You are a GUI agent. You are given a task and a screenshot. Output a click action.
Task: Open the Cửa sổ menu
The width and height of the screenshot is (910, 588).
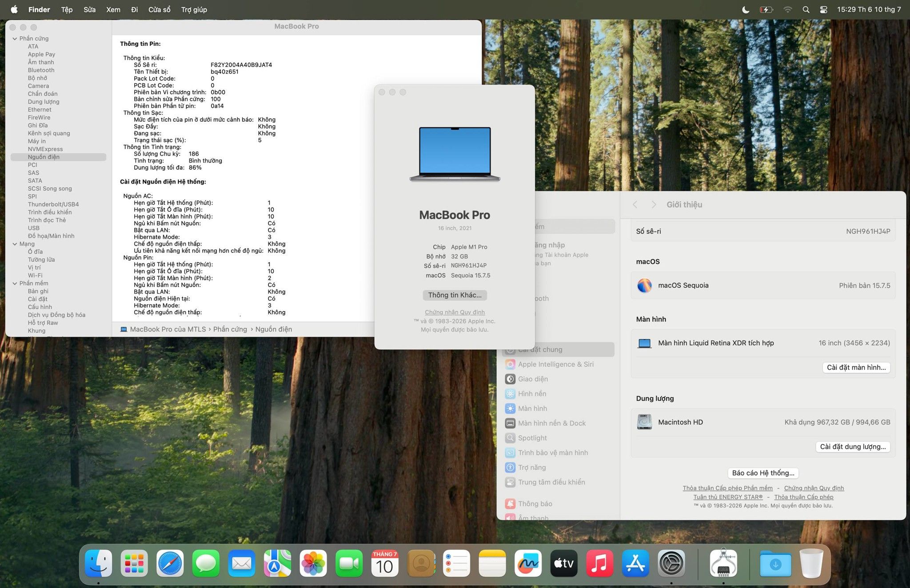pyautogui.click(x=160, y=9)
